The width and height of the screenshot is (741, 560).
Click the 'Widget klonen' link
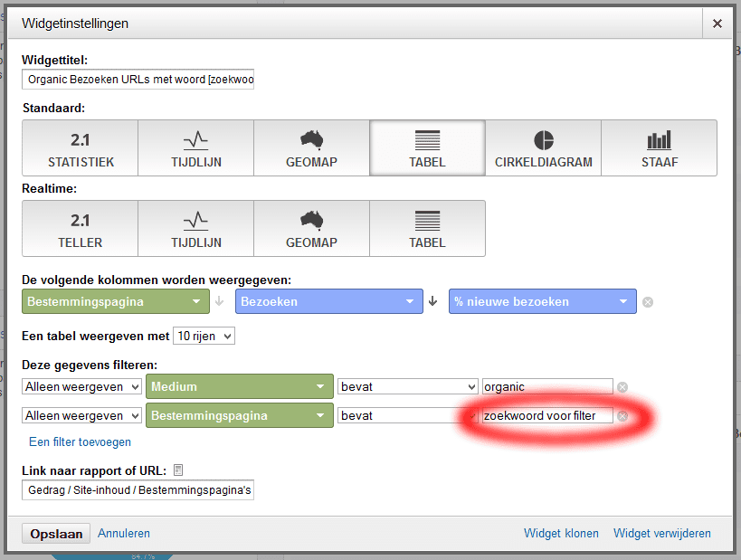point(561,533)
